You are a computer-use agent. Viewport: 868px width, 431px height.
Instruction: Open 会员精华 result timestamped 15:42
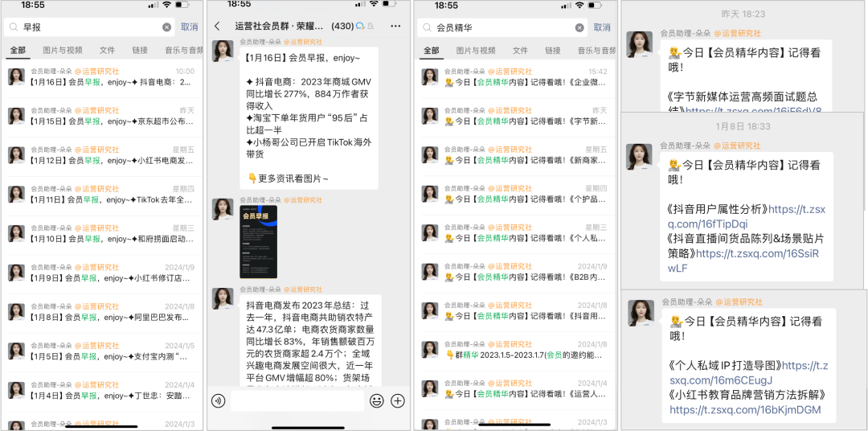[515, 77]
